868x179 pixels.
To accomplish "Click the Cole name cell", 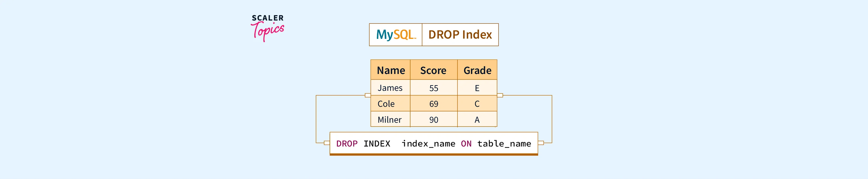I will coord(386,104).
